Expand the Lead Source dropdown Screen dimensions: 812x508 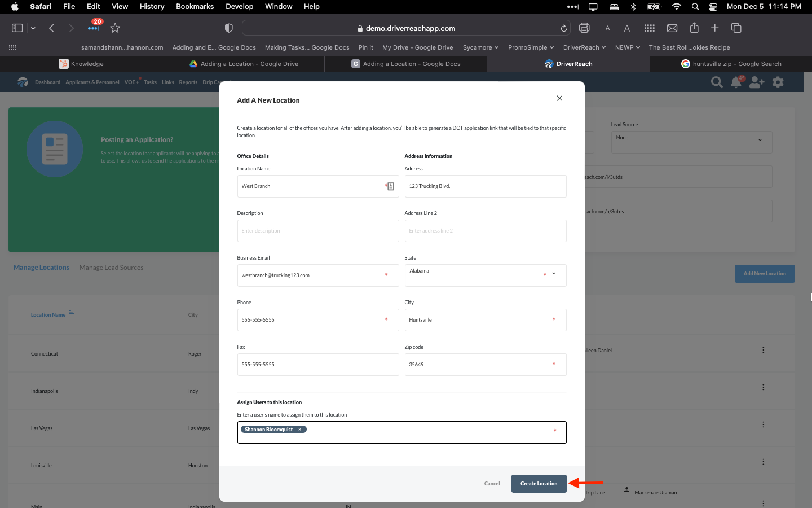pyautogui.click(x=691, y=142)
